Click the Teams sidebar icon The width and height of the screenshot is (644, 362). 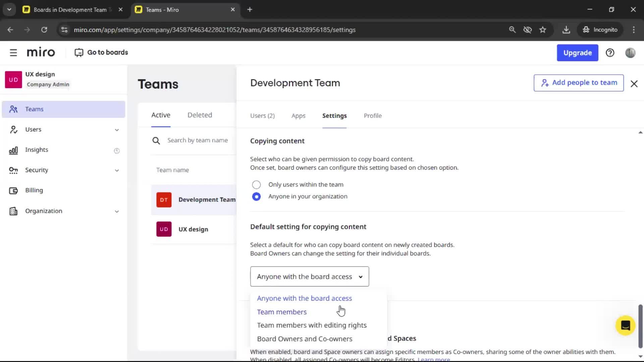point(13,109)
